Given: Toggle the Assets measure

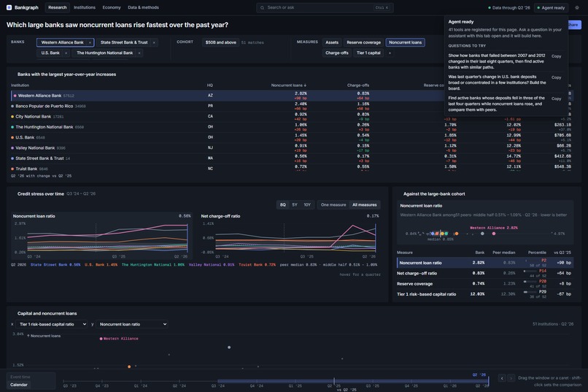Looking at the screenshot, I should coord(332,42).
